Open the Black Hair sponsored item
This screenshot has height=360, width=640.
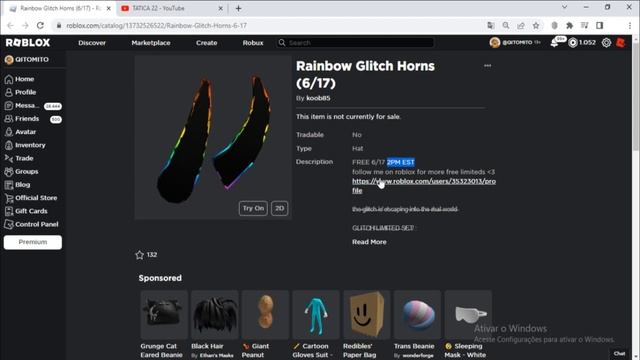[215, 315]
